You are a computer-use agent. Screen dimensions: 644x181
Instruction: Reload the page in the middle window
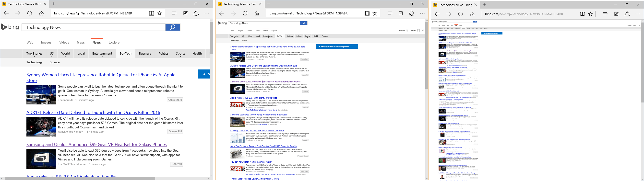click(245, 13)
